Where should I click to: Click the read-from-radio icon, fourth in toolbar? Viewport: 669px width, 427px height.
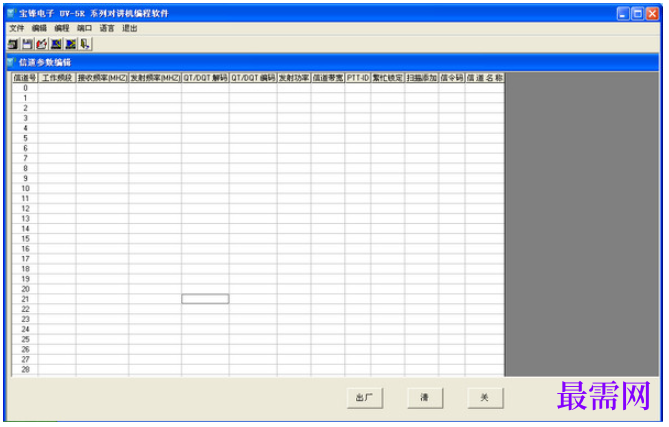[56, 44]
